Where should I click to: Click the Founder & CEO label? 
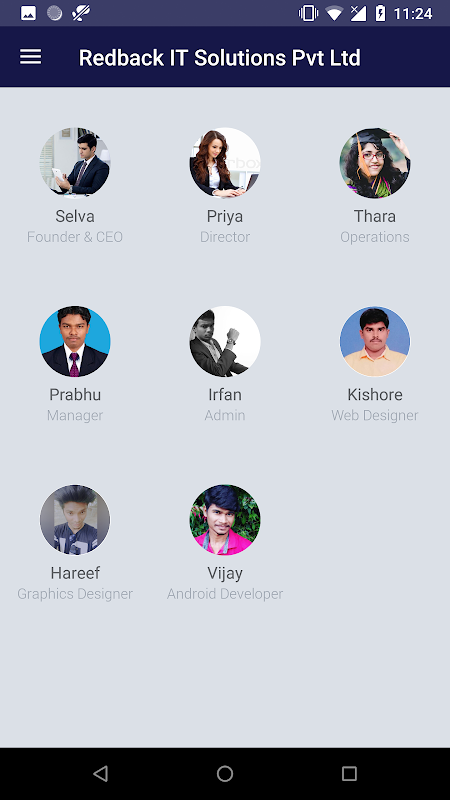[x=75, y=237]
